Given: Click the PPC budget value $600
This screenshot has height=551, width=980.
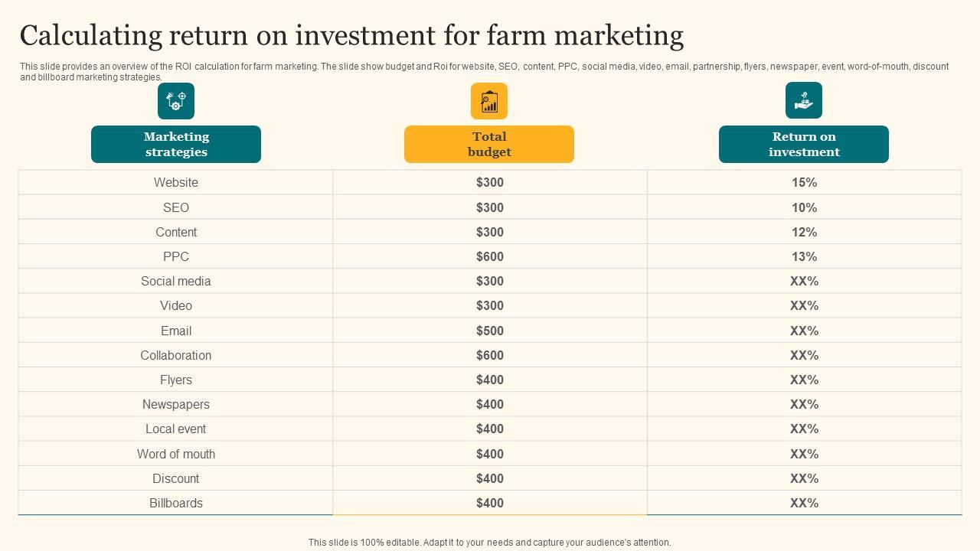Looking at the screenshot, I should click(490, 256).
